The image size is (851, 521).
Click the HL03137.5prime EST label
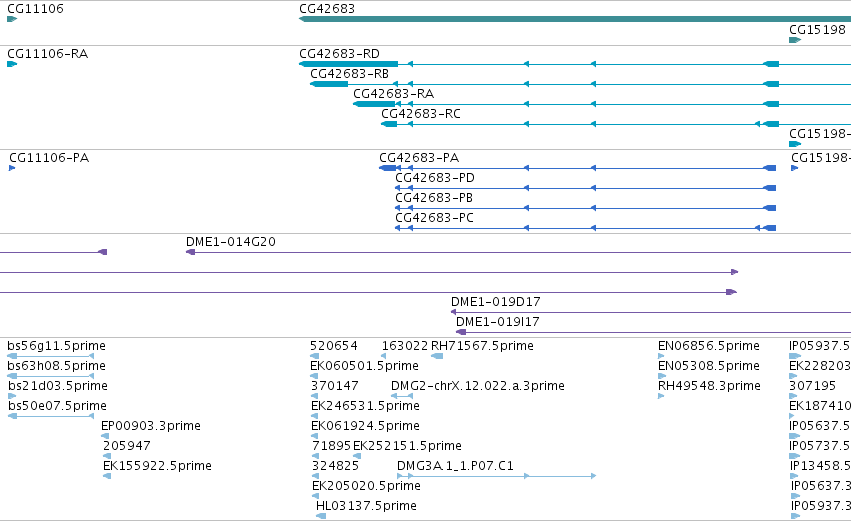click(x=366, y=506)
